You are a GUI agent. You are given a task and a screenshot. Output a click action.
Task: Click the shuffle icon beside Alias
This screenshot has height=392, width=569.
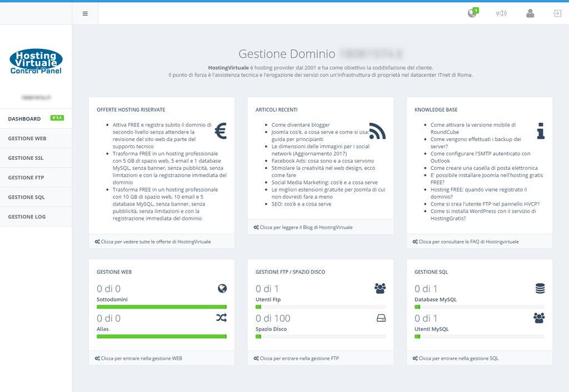pos(222,318)
